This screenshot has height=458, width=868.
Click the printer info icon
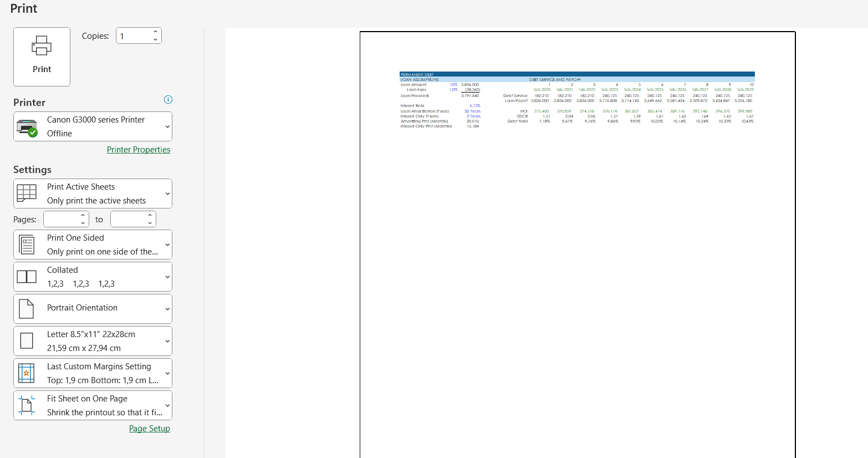[168, 100]
